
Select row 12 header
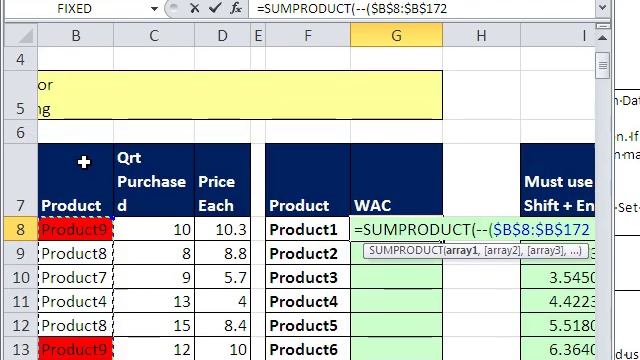[21, 325]
